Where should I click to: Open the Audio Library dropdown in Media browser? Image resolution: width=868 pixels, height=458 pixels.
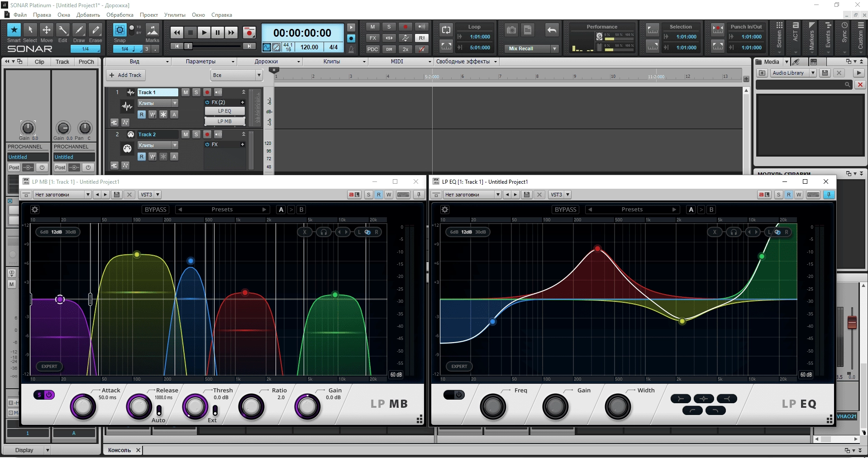click(x=793, y=73)
